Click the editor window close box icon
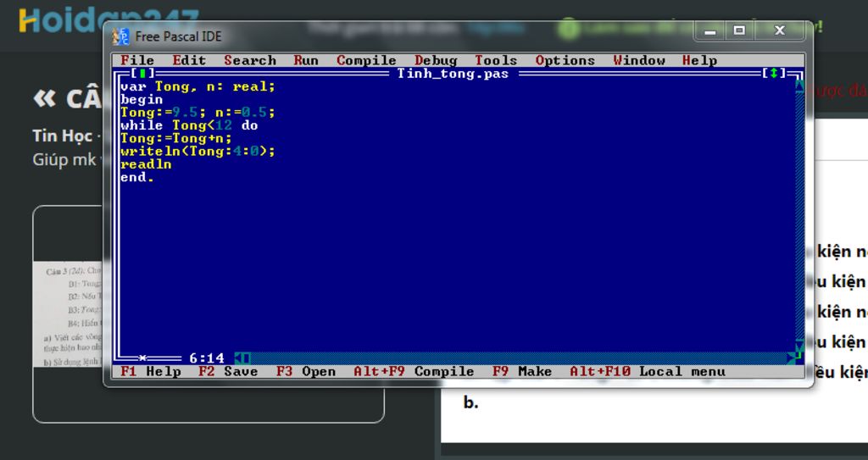Screen dimensions: 868x460 (142, 74)
